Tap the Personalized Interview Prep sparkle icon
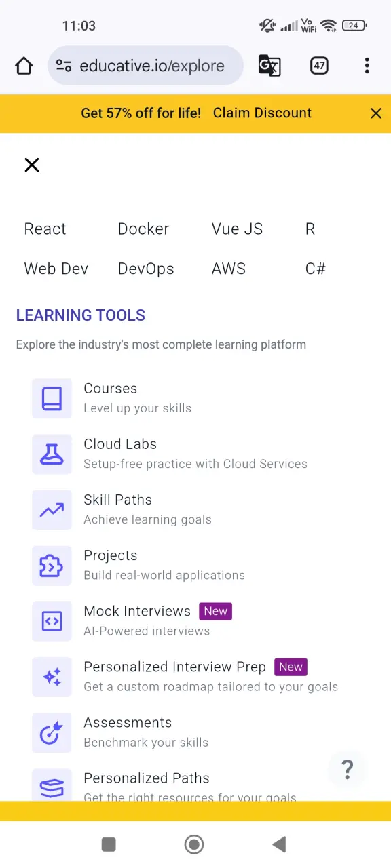The image size is (391, 868). coord(52,676)
